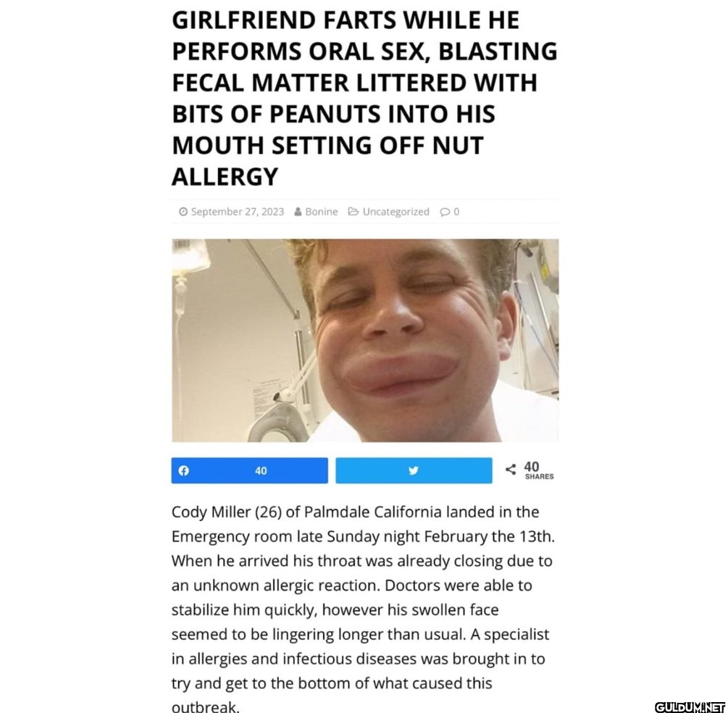Click the article's last visible word outbreak
Image resolution: width=728 pixels, height=713 pixels.
tap(206, 707)
